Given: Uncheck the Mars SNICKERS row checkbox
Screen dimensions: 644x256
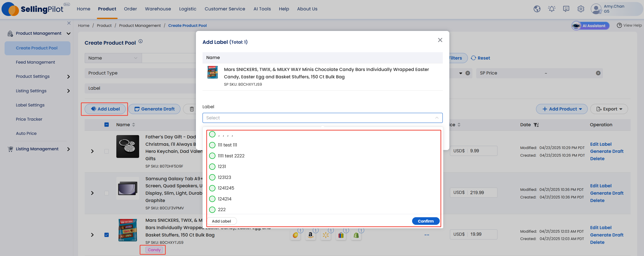Looking at the screenshot, I should click(106, 235).
